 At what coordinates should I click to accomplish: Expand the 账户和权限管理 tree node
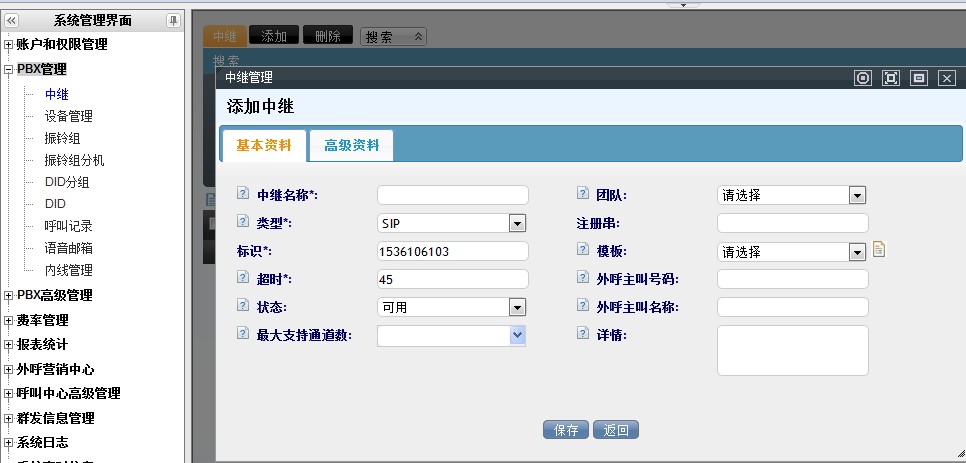point(9,45)
